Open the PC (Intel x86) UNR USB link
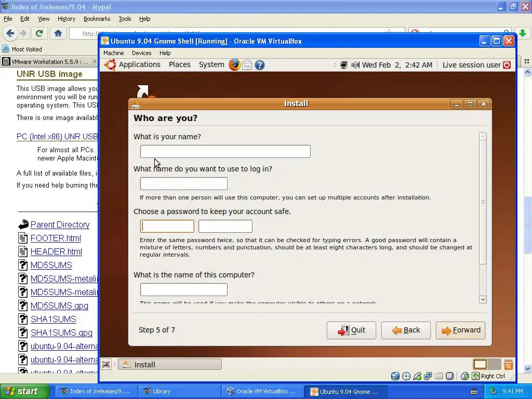This screenshot has width=532, height=399. click(x=57, y=137)
